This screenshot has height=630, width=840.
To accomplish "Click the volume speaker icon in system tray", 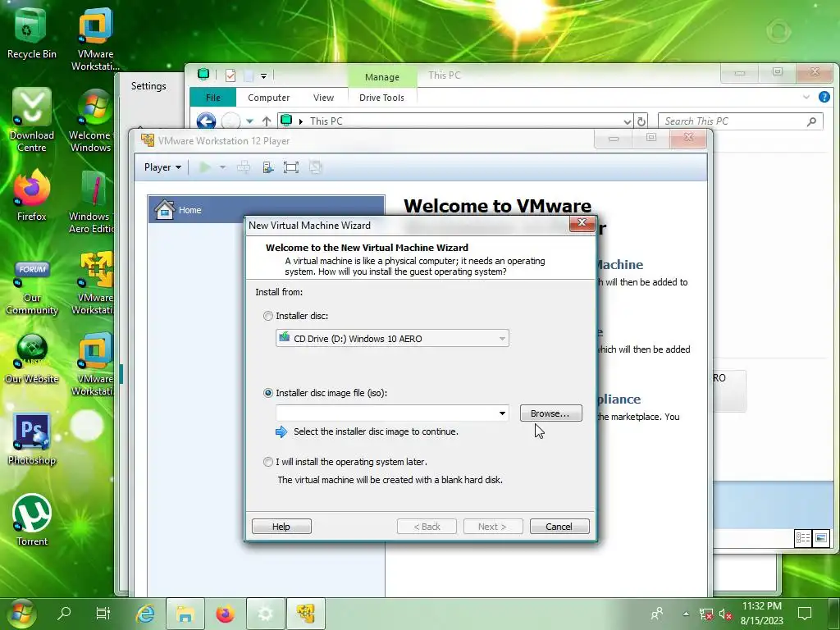I will (725, 614).
